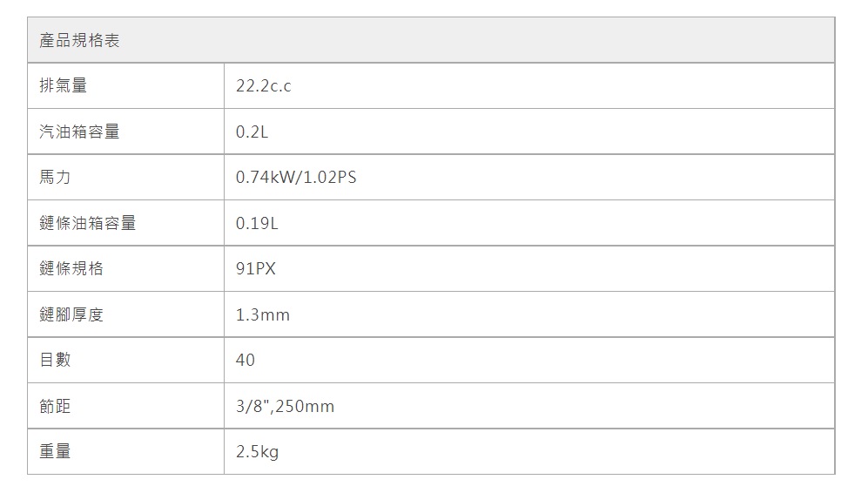
Task: Click the 鏈條規格 row label
Action: (x=71, y=269)
